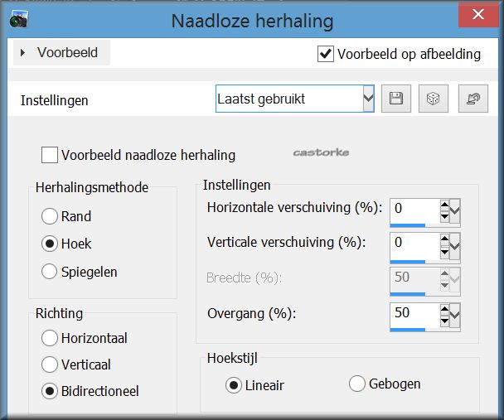Toggle Voorbeeld op afbeelding checkbox
Viewport: 504px width, 420px height.
[325, 54]
